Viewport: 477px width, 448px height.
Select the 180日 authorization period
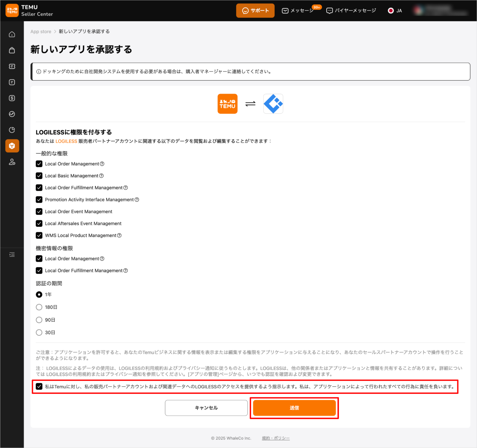[39, 307]
